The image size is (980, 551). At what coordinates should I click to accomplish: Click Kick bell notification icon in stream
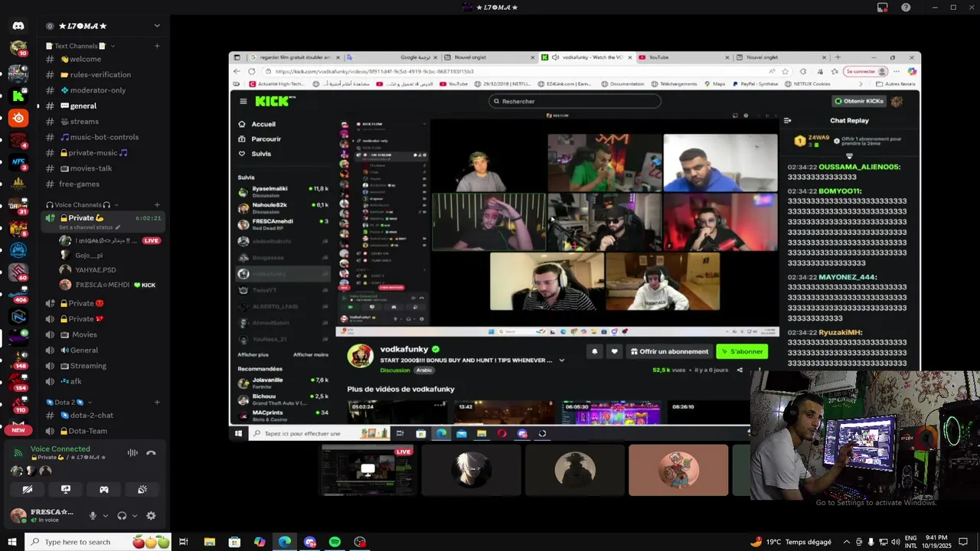point(595,351)
